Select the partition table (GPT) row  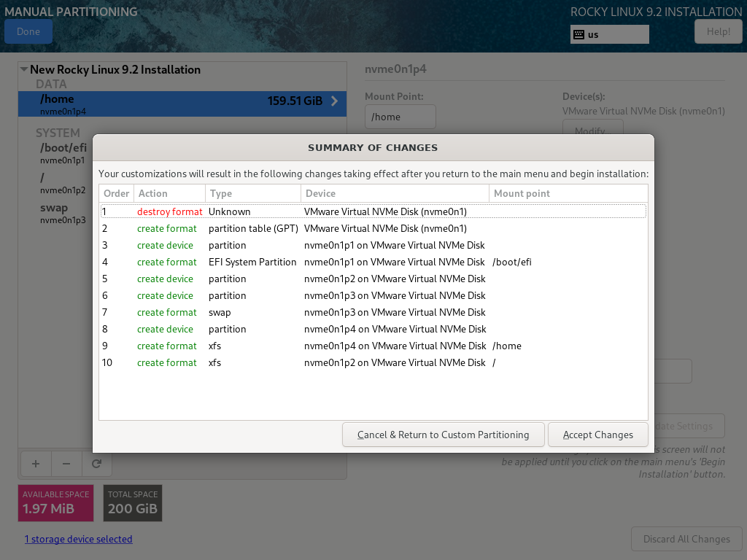click(x=373, y=228)
